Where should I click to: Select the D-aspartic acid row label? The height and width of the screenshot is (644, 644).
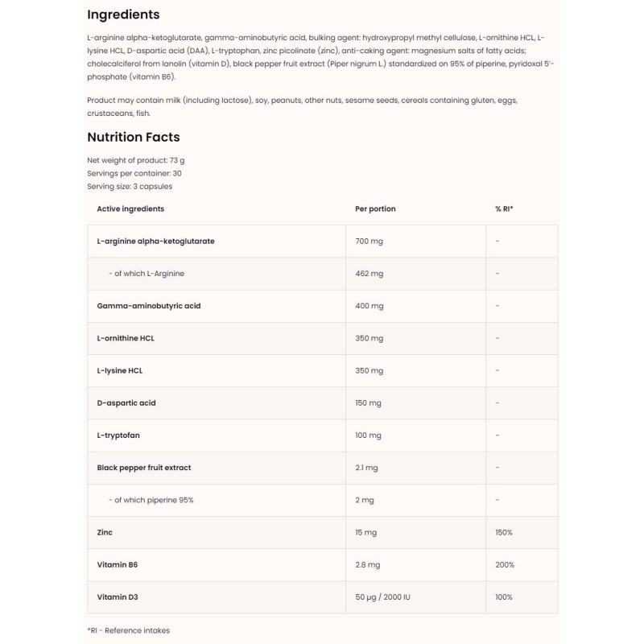[126, 402]
